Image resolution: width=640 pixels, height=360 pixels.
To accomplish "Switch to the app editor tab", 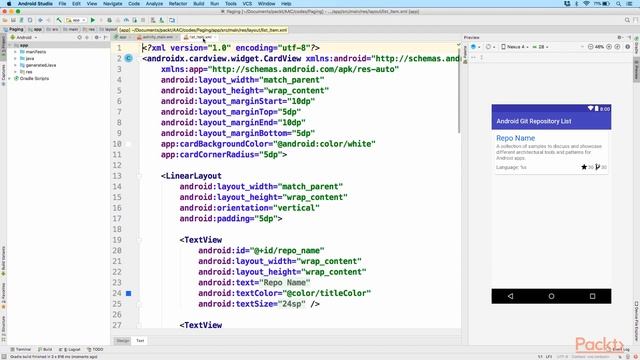I will tap(122, 37).
